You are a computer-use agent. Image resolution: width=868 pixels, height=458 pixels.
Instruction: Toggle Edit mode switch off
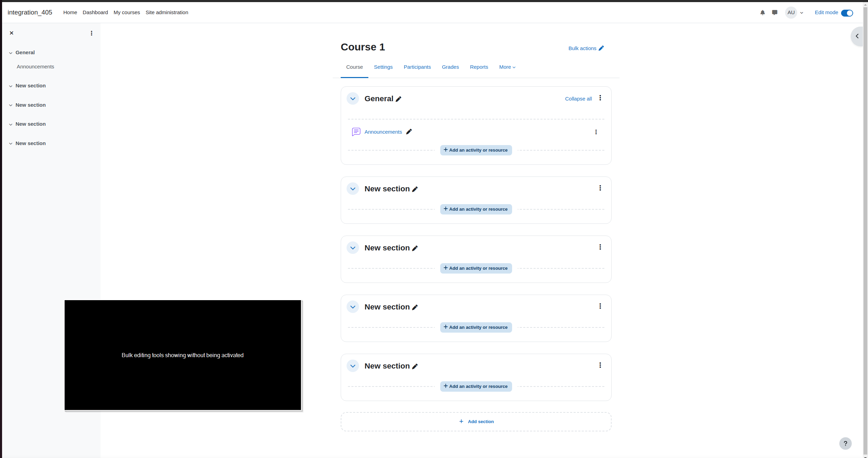[847, 13]
